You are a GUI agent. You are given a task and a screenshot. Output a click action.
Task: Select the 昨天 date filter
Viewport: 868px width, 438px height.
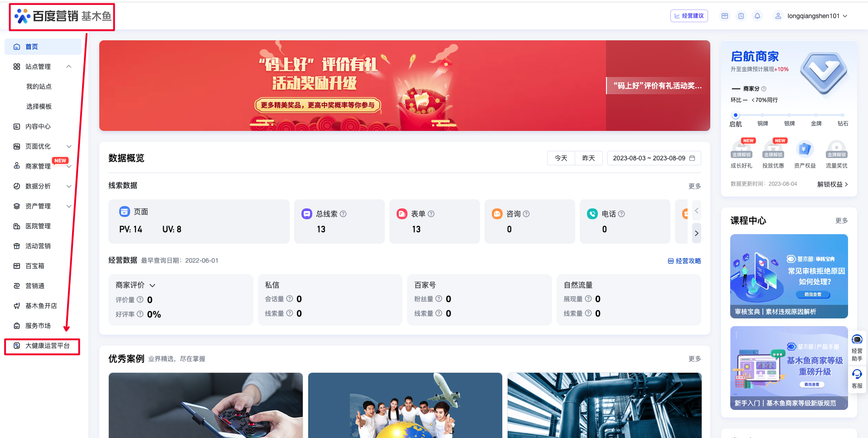(x=588, y=158)
